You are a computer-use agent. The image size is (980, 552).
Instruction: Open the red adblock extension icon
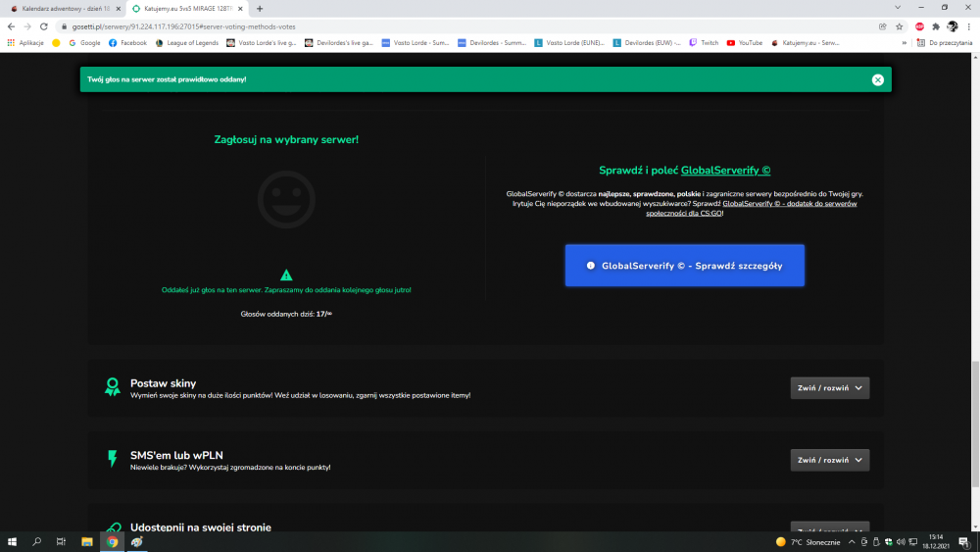[x=919, y=26]
